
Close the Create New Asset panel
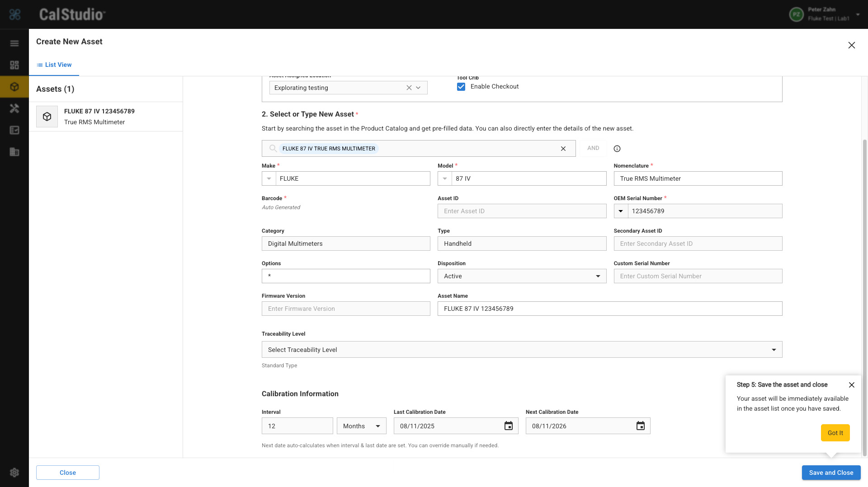coord(852,45)
